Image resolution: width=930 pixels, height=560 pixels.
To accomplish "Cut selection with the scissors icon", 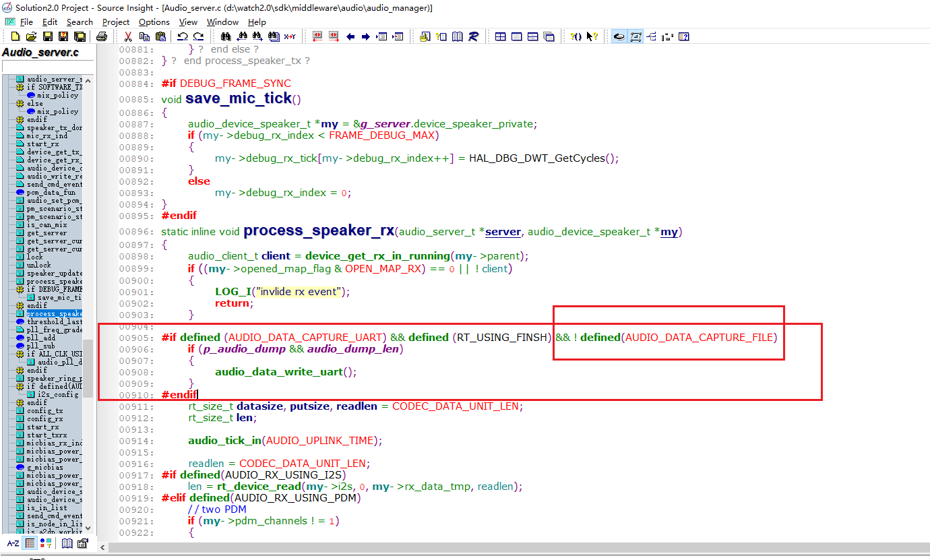I will [x=127, y=36].
